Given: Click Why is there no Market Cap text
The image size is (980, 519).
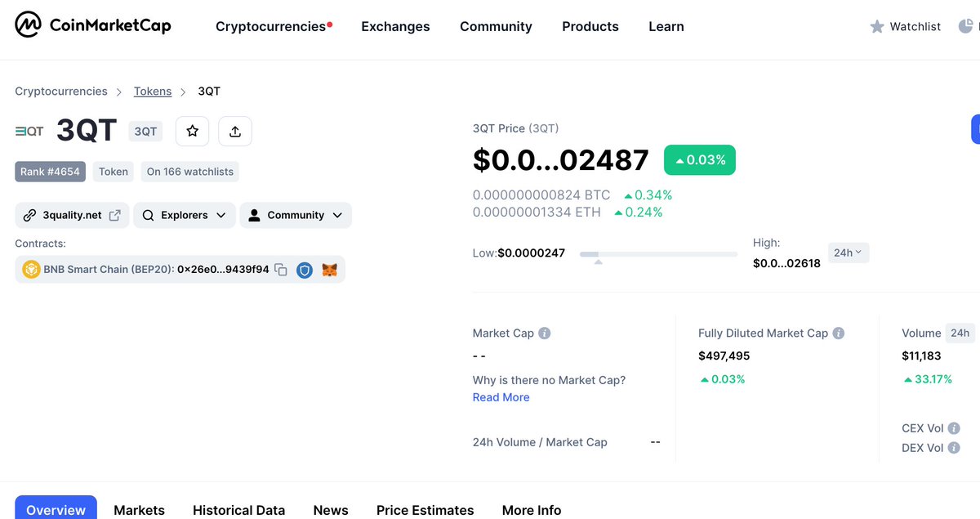Looking at the screenshot, I should [x=549, y=380].
